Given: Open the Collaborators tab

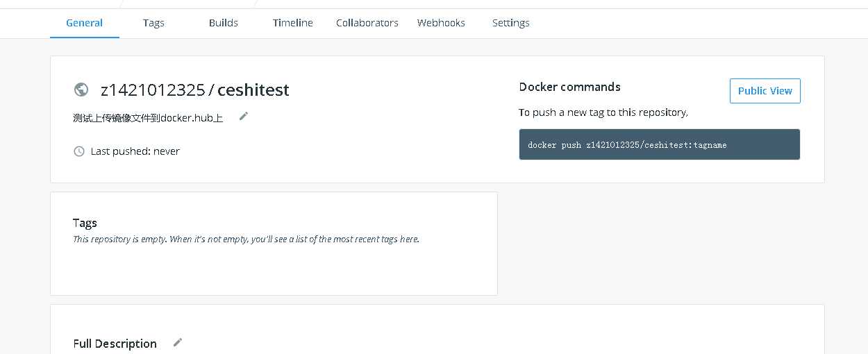Looking at the screenshot, I should tap(367, 23).
